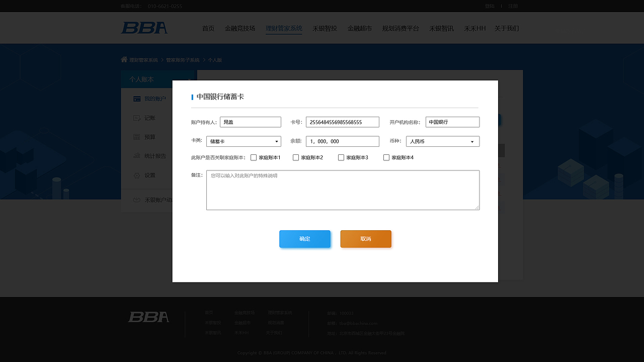Click the footer 关于我们 link

click(274, 333)
